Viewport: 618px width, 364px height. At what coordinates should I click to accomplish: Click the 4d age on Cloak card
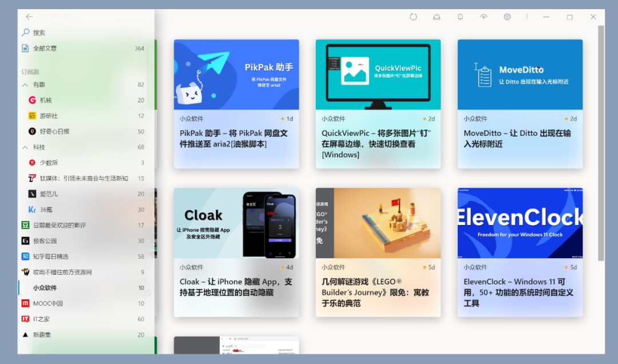(x=290, y=267)
